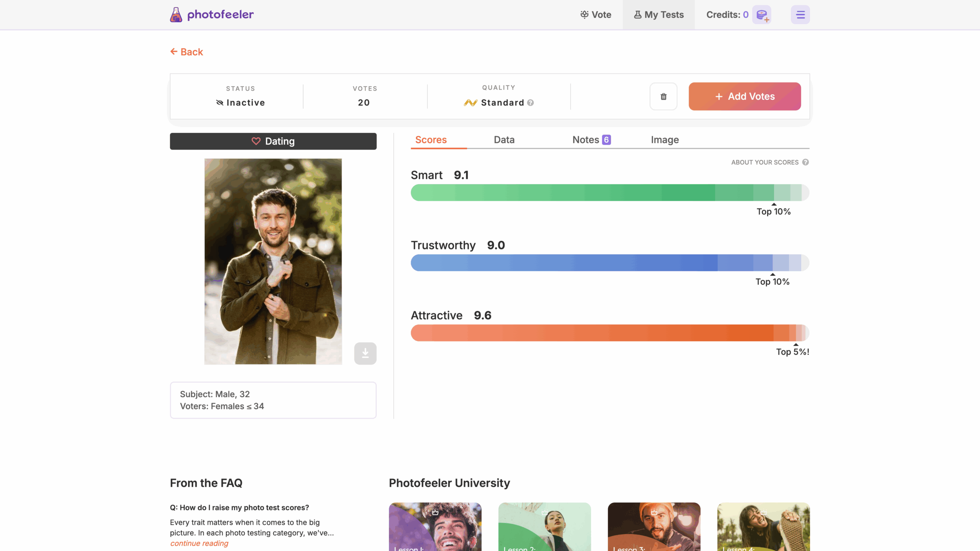Switch to the Data tab
This screenshot has height=551, width=980.
504,140
